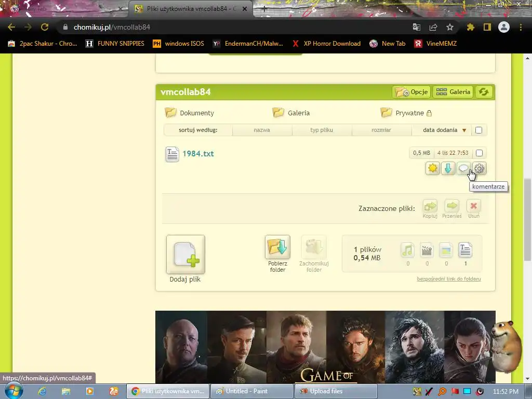Click the translate page icon

pyautogui.click(x=417, y=27)
